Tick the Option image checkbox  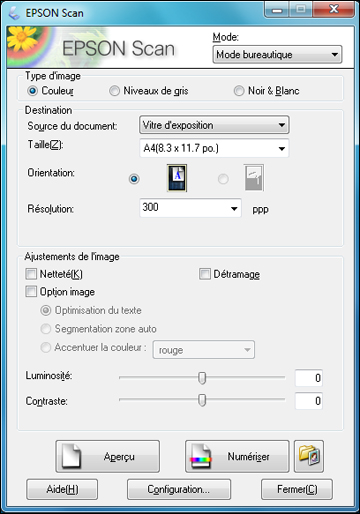pyautogui.click(x=31, y=291)
